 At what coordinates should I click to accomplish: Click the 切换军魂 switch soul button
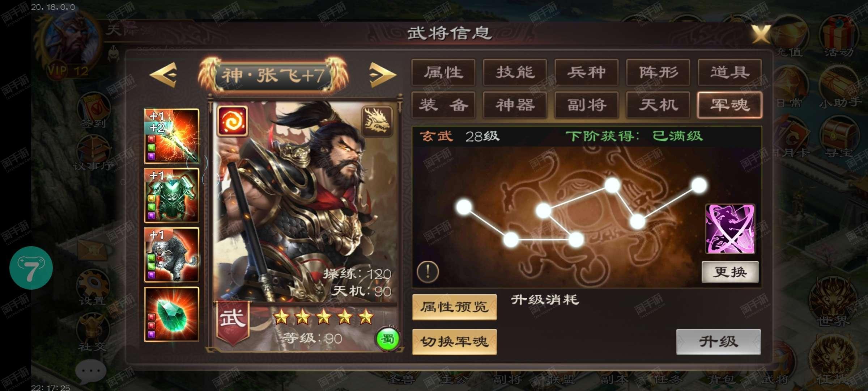coord(455,342)
